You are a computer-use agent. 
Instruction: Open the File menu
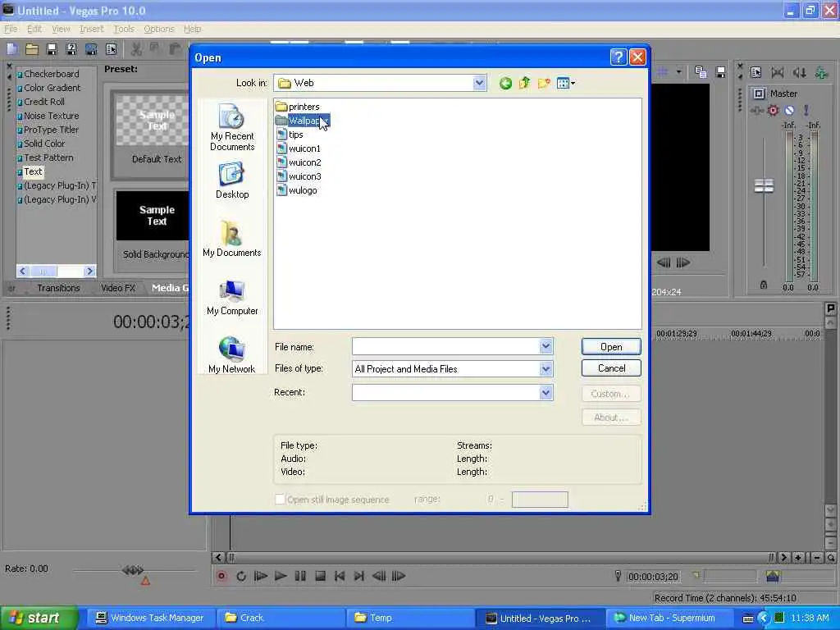pyautogui.click(x=11, y=29)
